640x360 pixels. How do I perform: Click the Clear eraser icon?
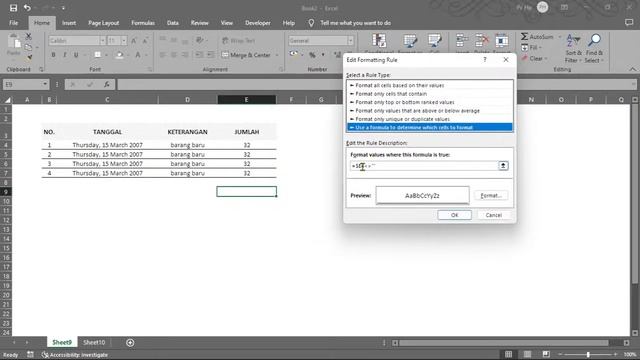coord(524,58)
